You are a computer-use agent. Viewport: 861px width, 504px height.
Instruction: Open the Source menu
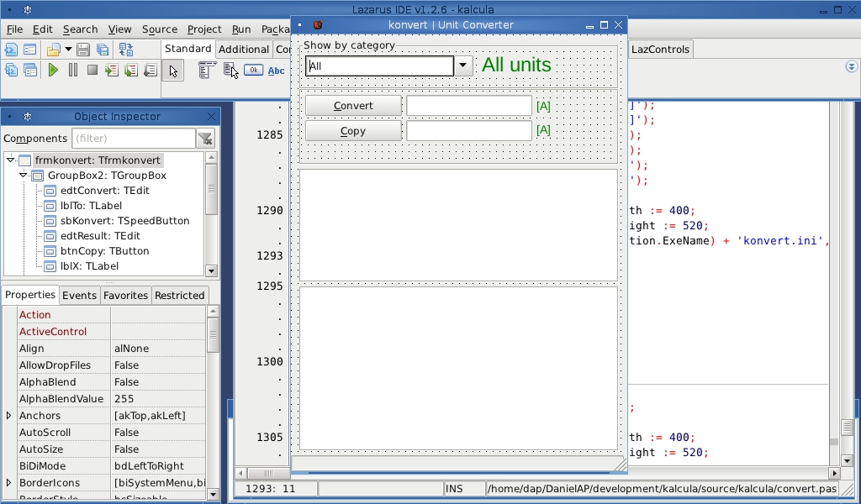(159, 29)
